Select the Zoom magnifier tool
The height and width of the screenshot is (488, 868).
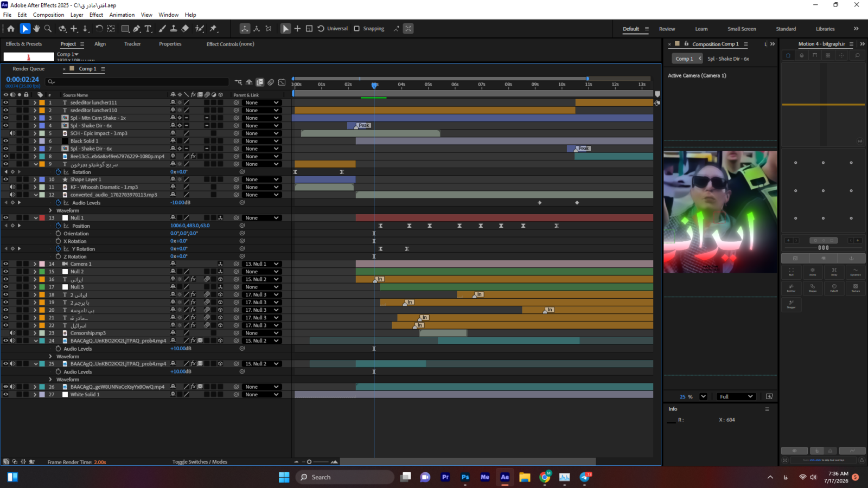[48, 29]
